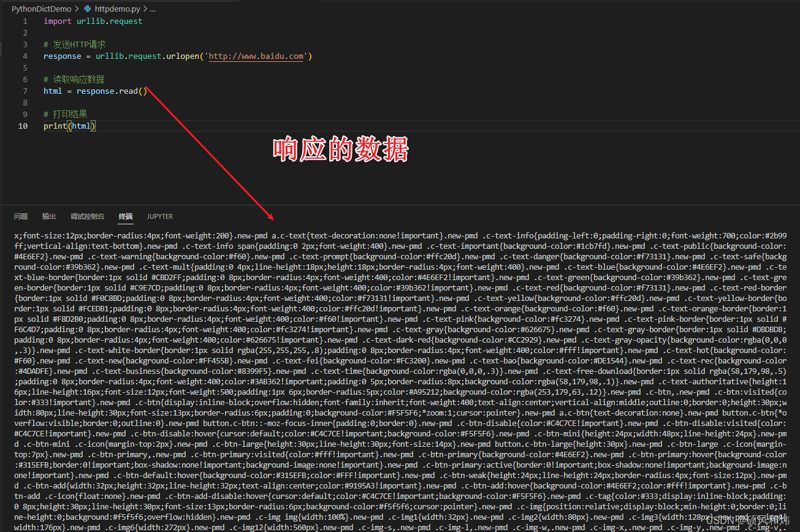Click line number 10 in the gutter
800x532 pixels.
pos(23,126)
